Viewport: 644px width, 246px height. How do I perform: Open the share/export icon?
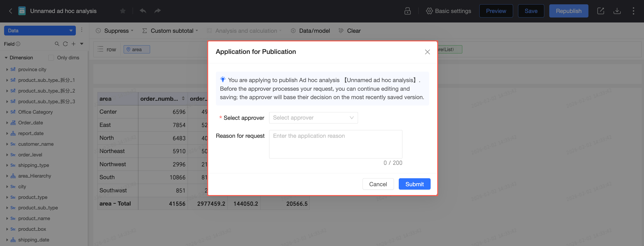pos(601,11)
